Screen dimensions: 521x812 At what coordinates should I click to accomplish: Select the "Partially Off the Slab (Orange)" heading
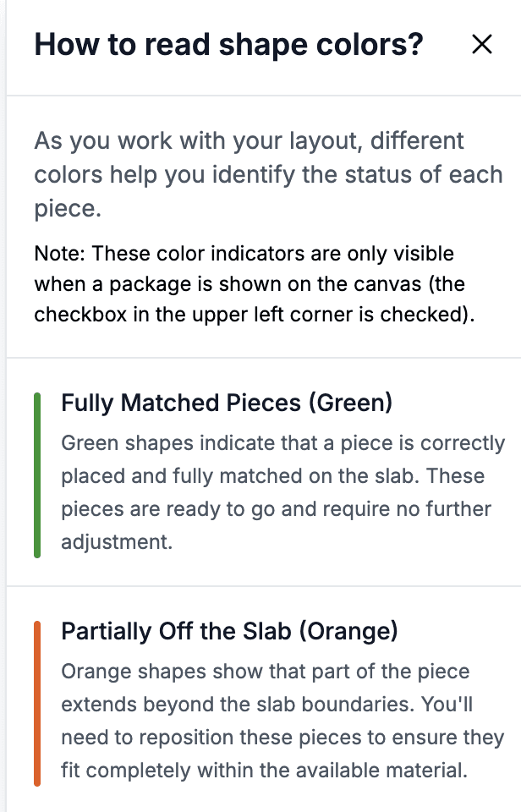(229, 632)
